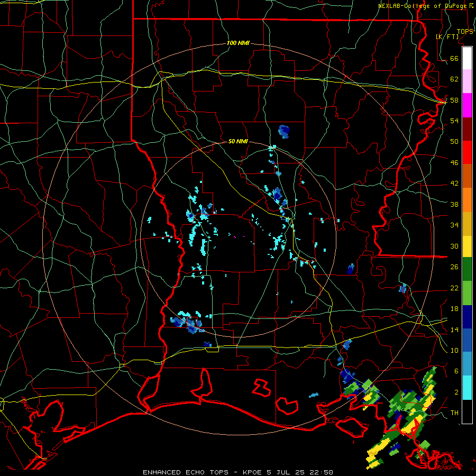Click the legend value '38'
476x476 pixels.
(x=454, y=204)
